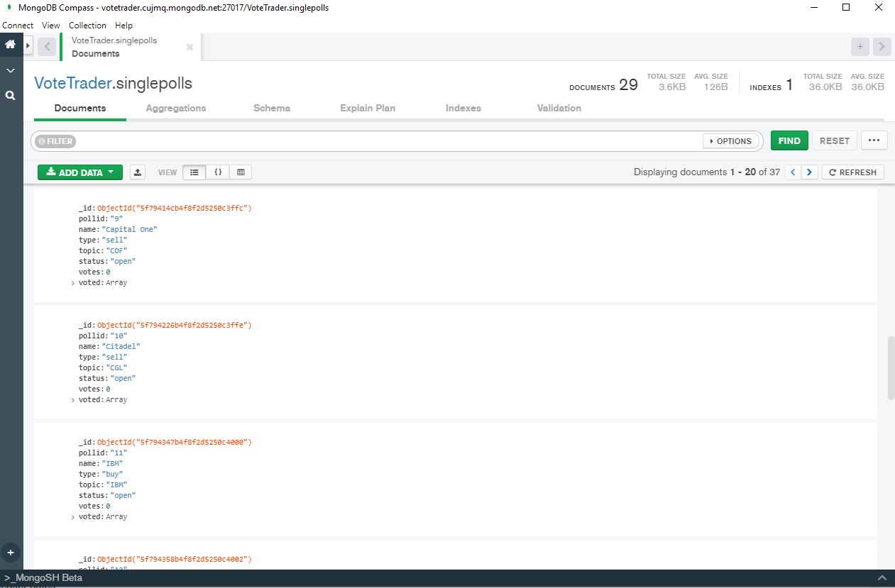This screenshot has height=588, width=895.
Task: Click the FILTER label badge
Action: (x=55, y=141)
